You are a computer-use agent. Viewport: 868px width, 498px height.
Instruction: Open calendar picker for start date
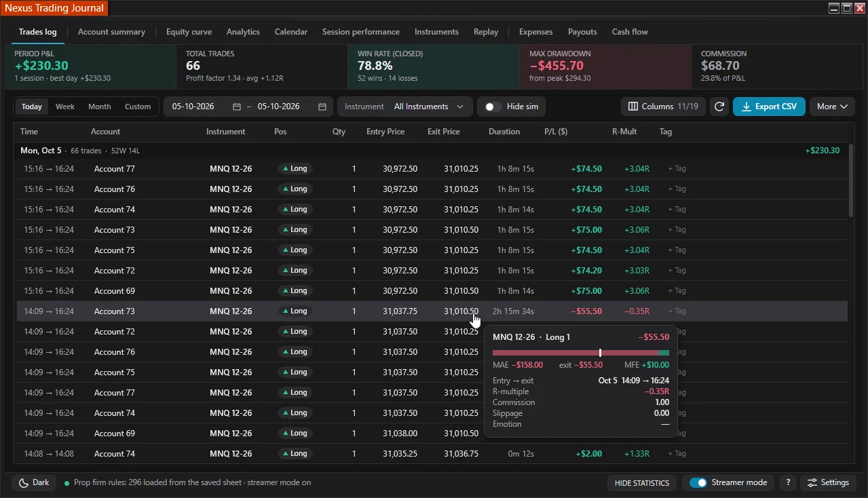click(237, 107)
